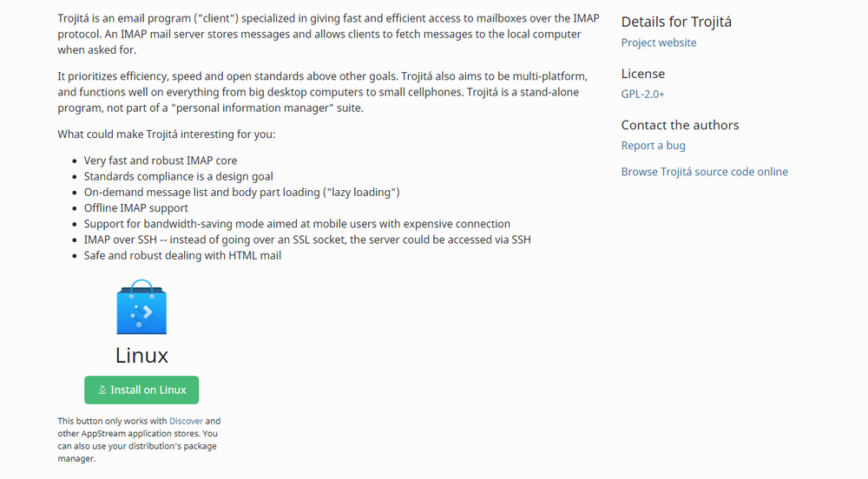Image resolution: width=868 pixels, height=479 pixels.
Task: Click the Offline IMAP support item
Action: 136,208
